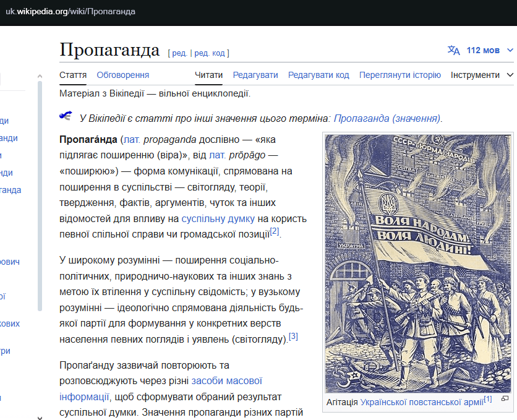Open the суспільну думку link
517x420 pixels.
tap(218, 218)
